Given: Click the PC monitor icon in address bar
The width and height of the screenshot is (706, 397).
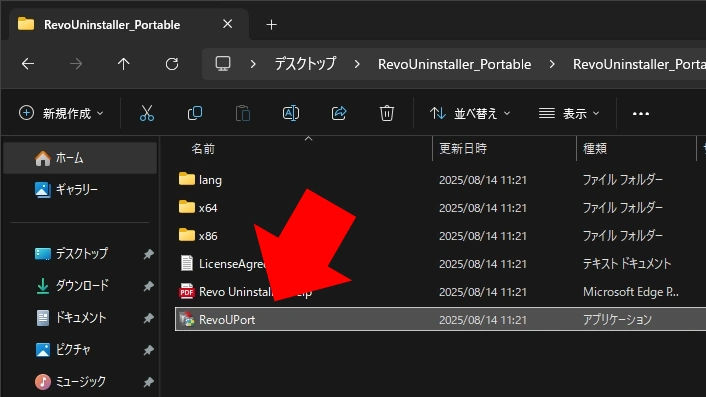Looking at the screenshot, I should pyautogui.click(x=223, y=63).
